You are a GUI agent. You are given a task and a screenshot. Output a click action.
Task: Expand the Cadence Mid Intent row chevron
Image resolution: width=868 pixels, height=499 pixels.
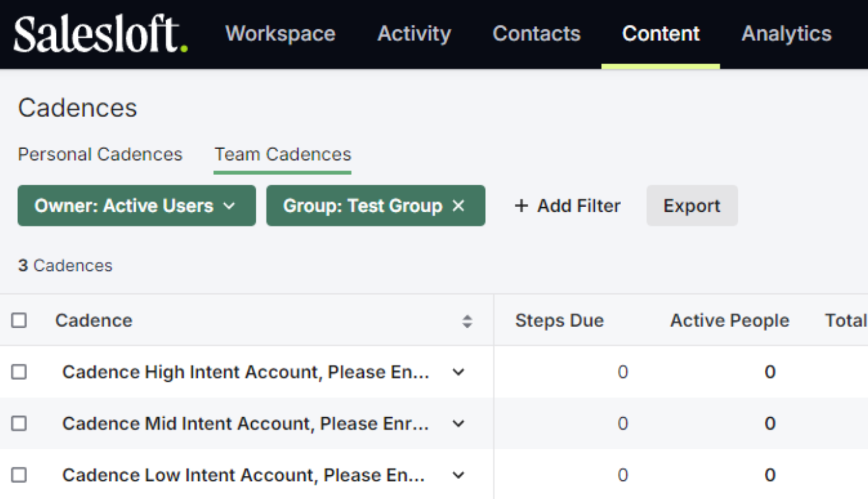pyautogui.click(x=458, y=424)
